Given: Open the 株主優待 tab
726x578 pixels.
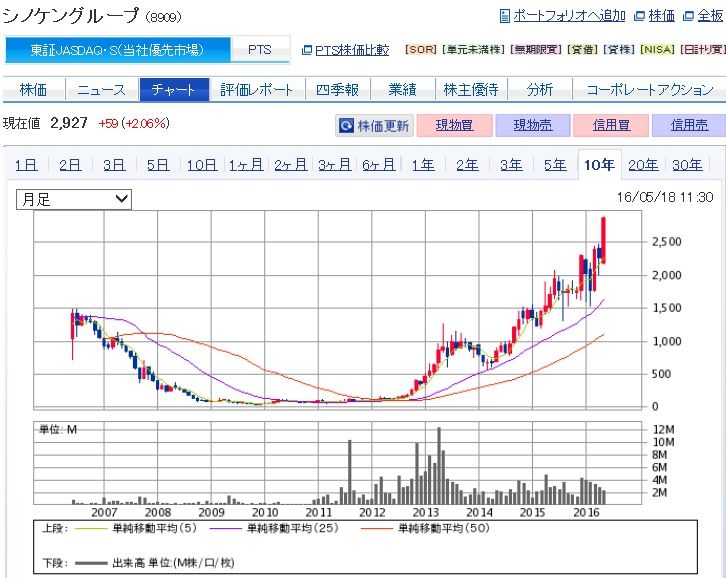Looking at the screenshot, I should [471, 89].
